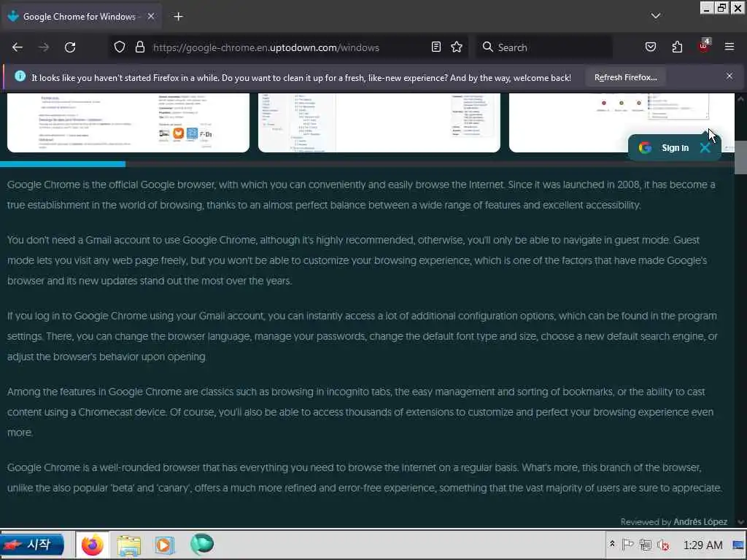
Task: Open the middle screenshot thumbnail
Action: (379, 122)
